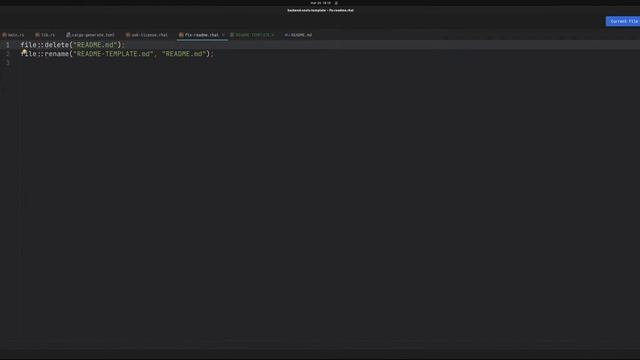The height and width of the screenshot is (360, 640).
Task: Click the lightbulb quick-fix icon on line 2
Action: click(24, 52)
